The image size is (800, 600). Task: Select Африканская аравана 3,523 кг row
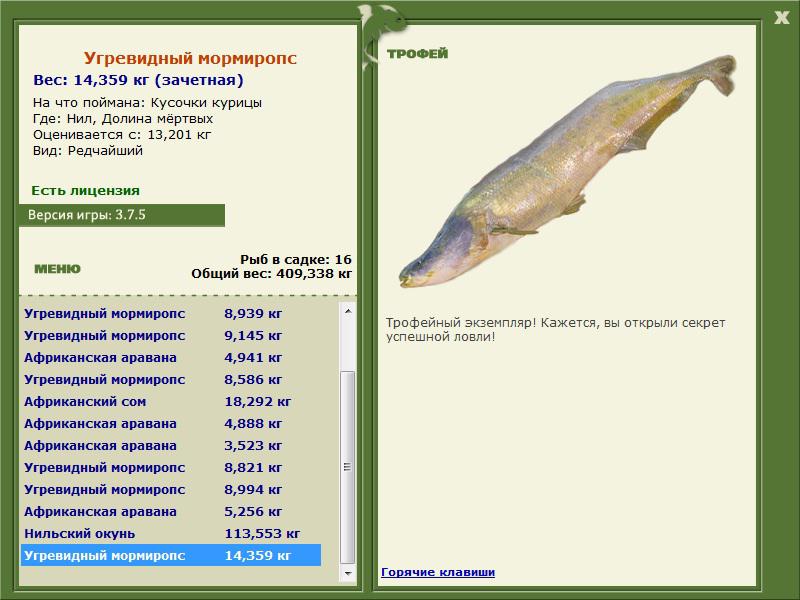click(171, 445)
